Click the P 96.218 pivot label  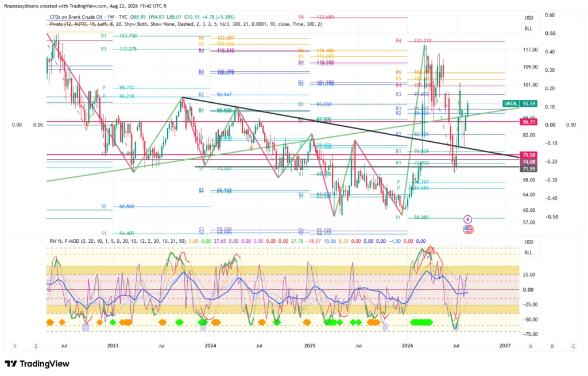tap(118, 96)
